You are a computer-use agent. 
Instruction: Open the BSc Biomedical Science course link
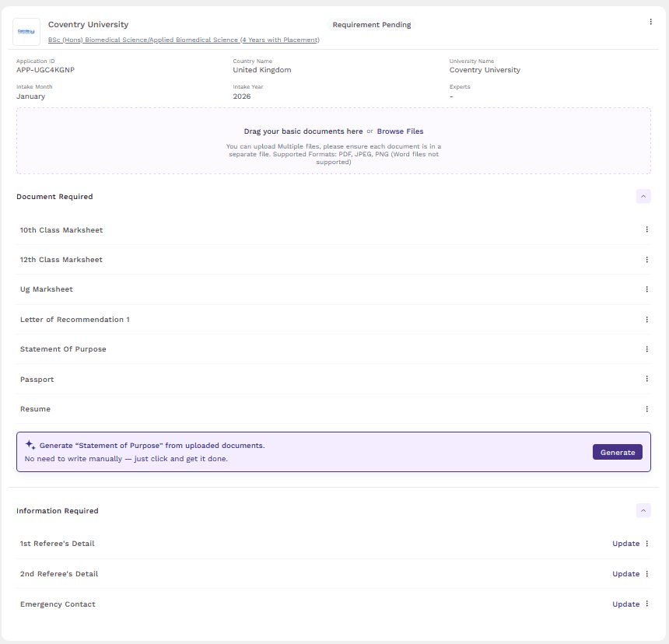pos(184,40)
